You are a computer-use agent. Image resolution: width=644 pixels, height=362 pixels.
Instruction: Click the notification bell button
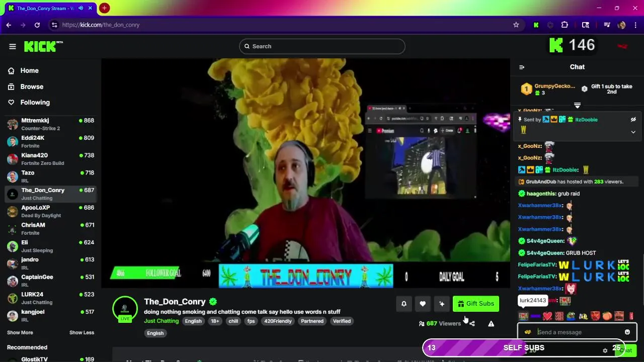click(x=404, y=304)
